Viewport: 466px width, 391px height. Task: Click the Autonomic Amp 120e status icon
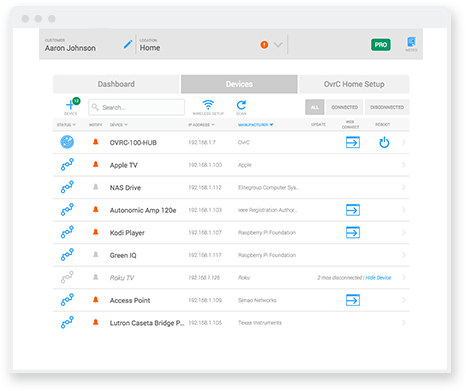(67, 210)
